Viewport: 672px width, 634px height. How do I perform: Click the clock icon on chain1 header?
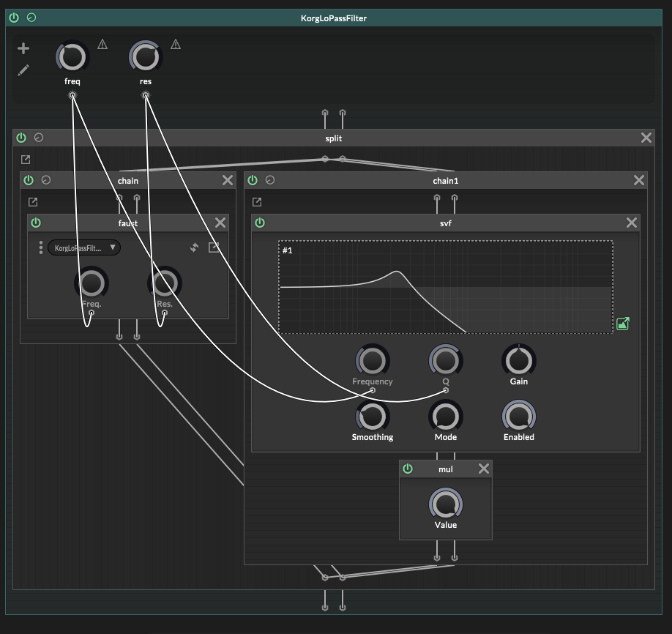click(270, 180)
